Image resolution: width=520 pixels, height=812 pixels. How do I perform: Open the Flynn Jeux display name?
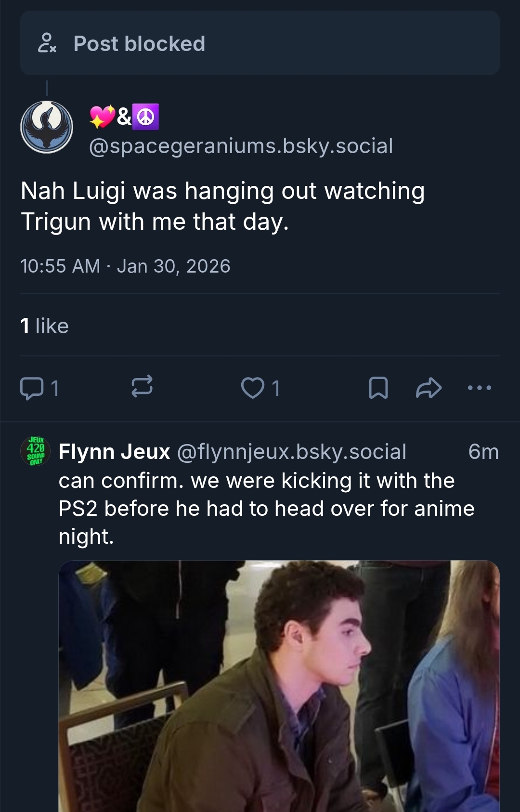coord(114,452)
